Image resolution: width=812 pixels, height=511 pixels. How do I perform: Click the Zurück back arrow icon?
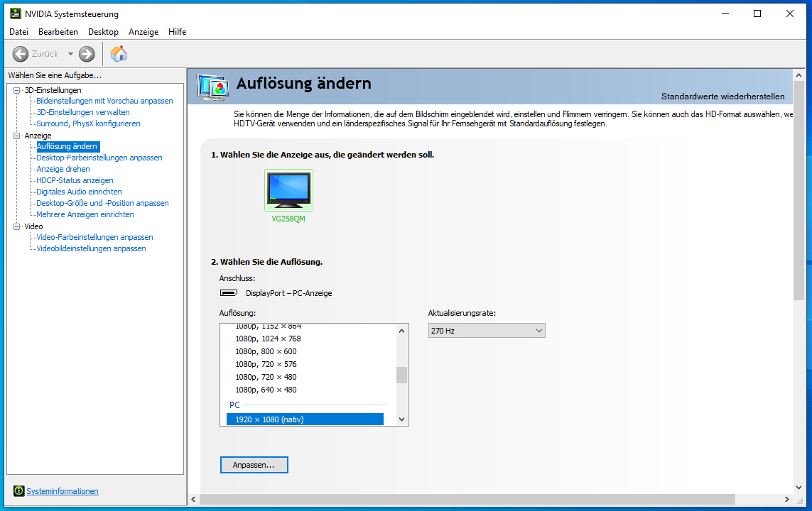coord(20,54)
